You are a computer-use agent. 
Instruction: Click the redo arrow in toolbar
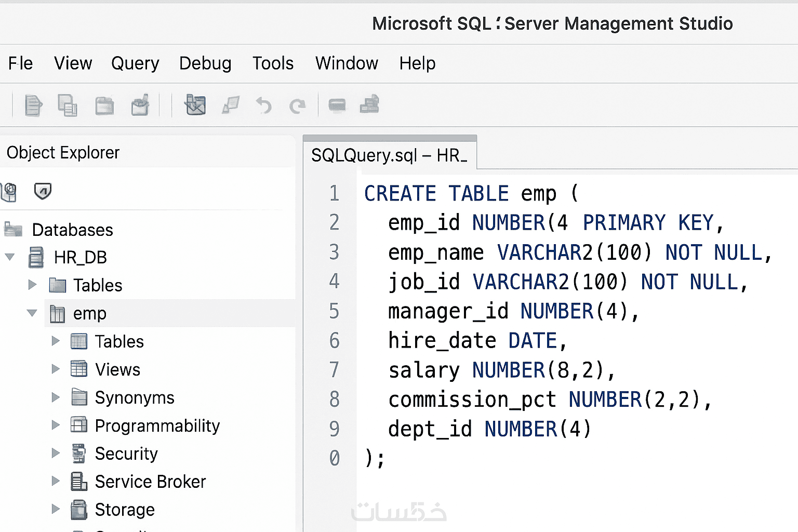tap(297, 106)
